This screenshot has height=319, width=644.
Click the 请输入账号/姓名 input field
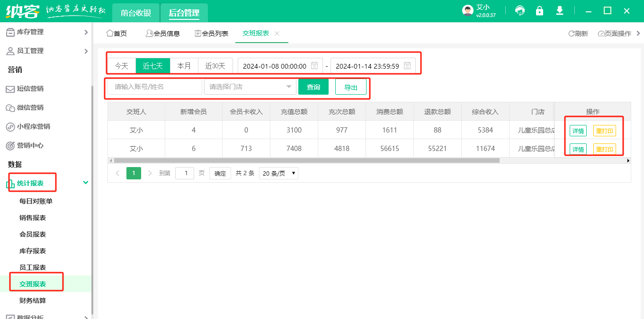(155, 87)
